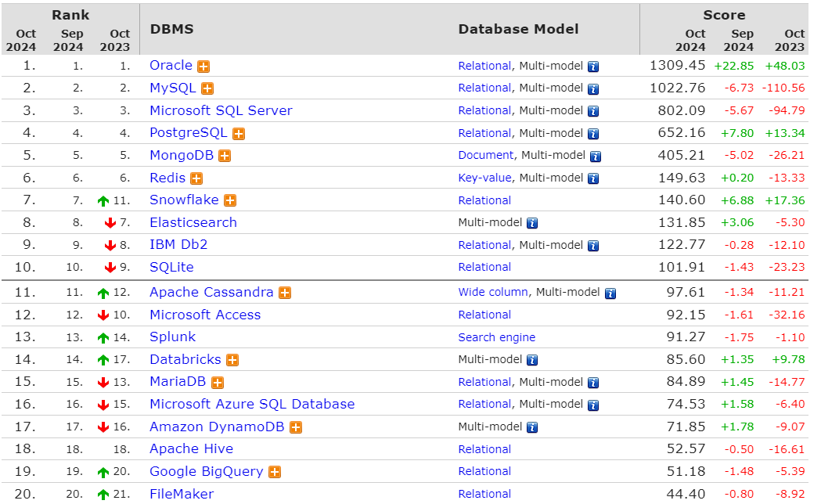Click the Relational link in Microsoft Access's row
This screenshot has height=504, width=821.
484,315
